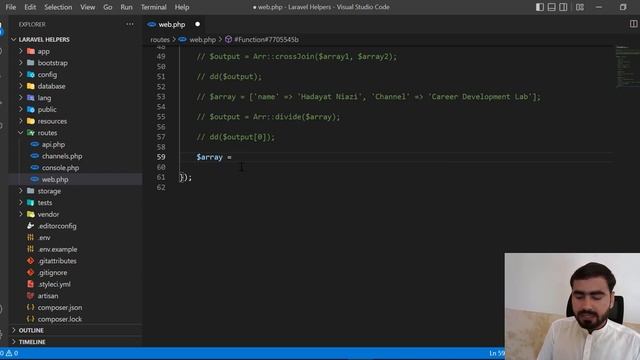Select the web.php editor tab
The height and width of the screenshot is (360, 640).
point(172,24)
